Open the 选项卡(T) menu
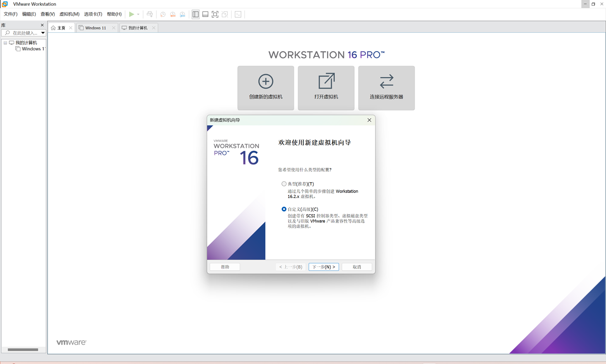This screenshot has height=364, width=606. pos(93,14)
